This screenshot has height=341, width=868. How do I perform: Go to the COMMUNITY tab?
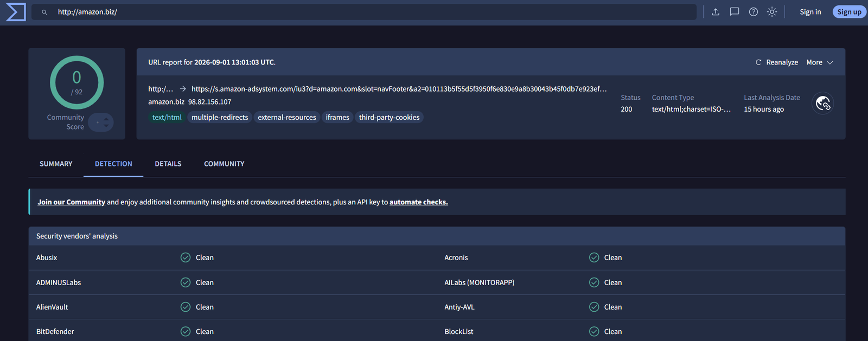tap(224, 164)
